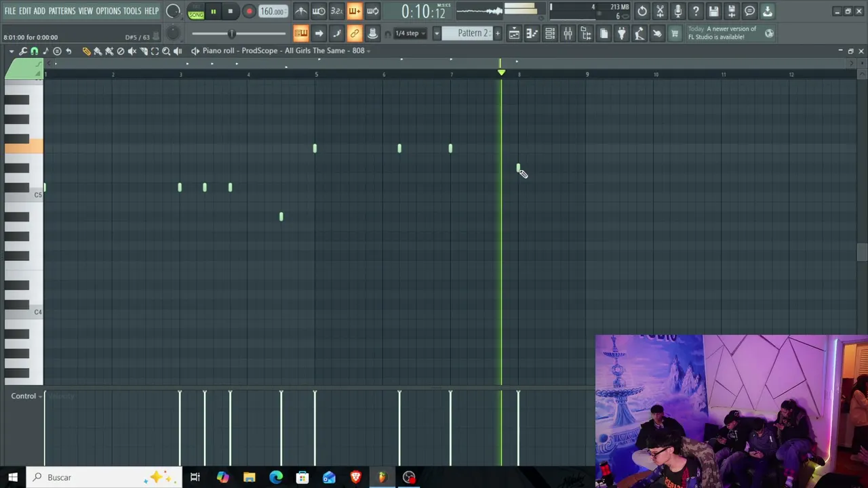868x488 pixels.
Task: Toggle loop recording
Action: 372,11
